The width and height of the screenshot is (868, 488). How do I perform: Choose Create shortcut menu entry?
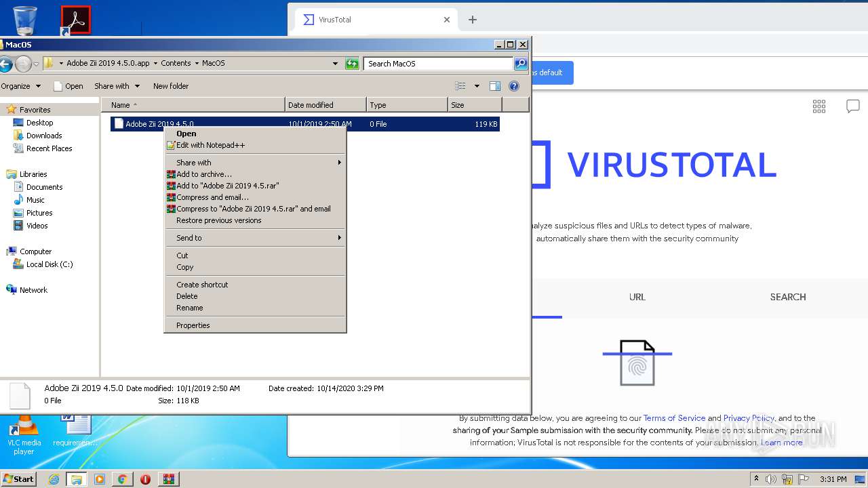(256, 285)
